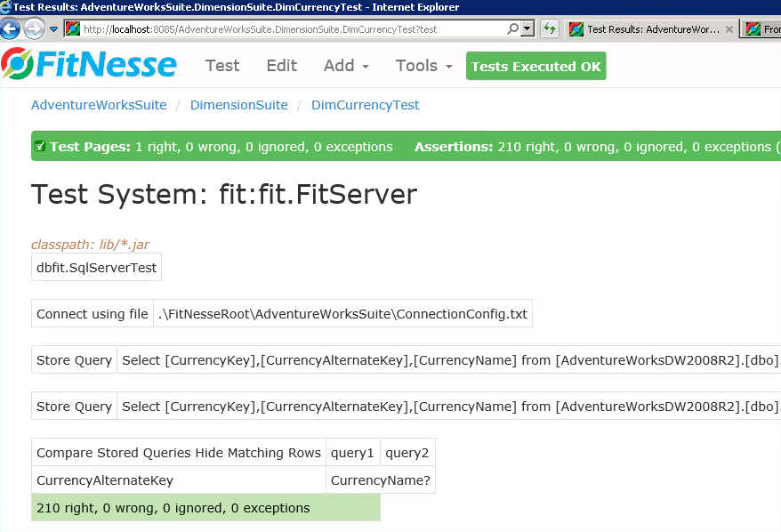
Task: Open the DimensionSuite breadcrumb link
Action: click(239, 105)
